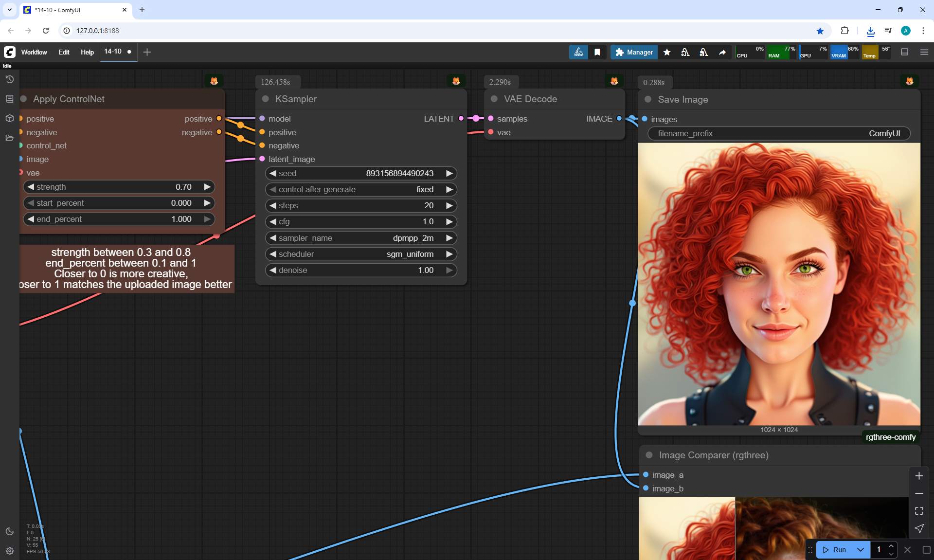Image resolution: width=934 pixels, height=560 pixels.
Task: Open the Edit menu
Action: (x=64, y=52)
